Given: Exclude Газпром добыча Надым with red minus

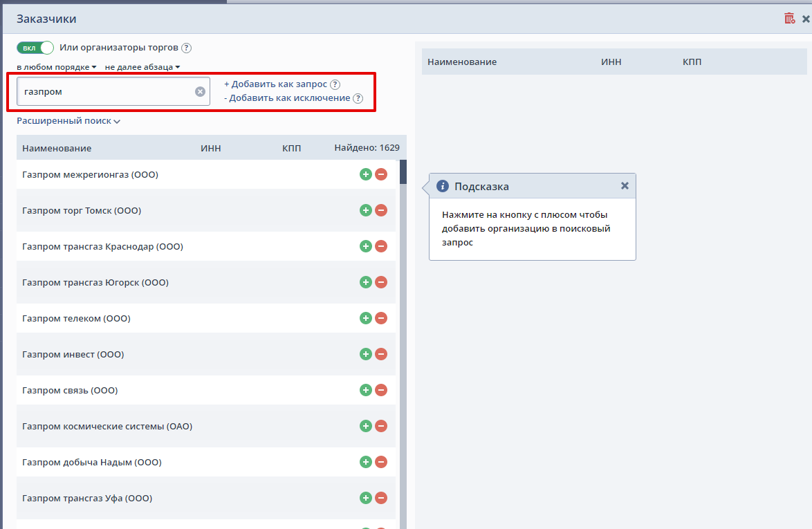Looking at the screenshot, I should click(x=381, y=462).
